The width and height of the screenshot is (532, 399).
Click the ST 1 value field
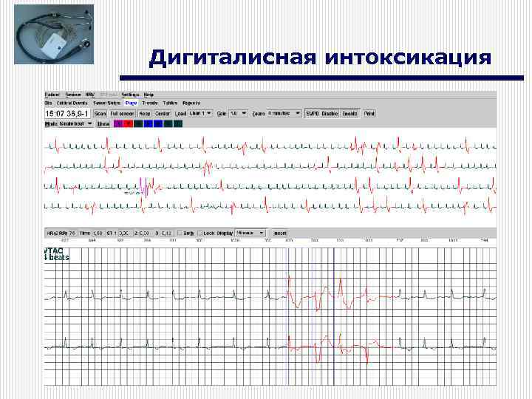click(x=124, y=233)
